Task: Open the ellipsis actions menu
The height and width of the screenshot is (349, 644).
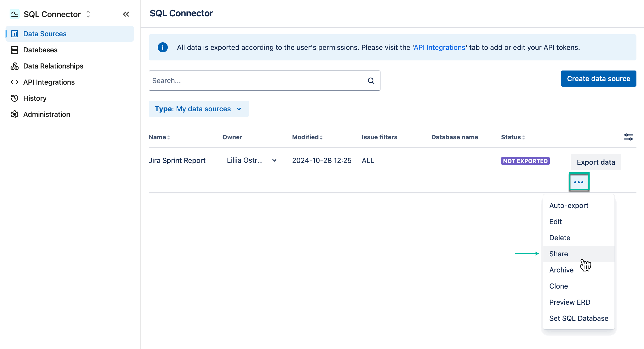Action: (579, 182)
